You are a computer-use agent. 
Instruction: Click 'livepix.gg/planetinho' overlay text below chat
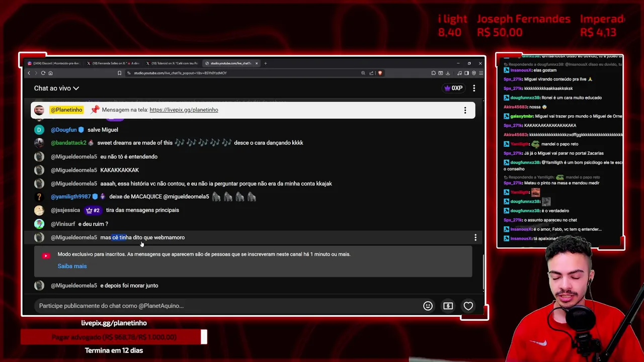click(114, 323)
